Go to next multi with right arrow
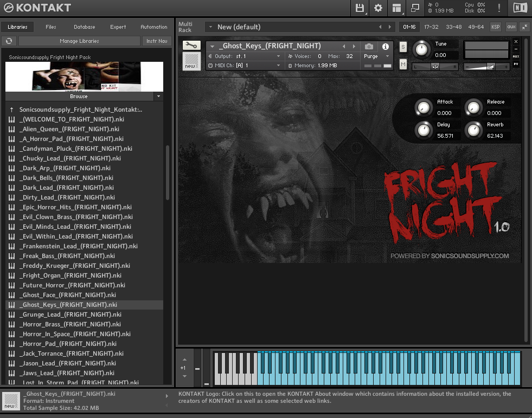This screenshot has height=418, width=532. [x=390, y=27]
